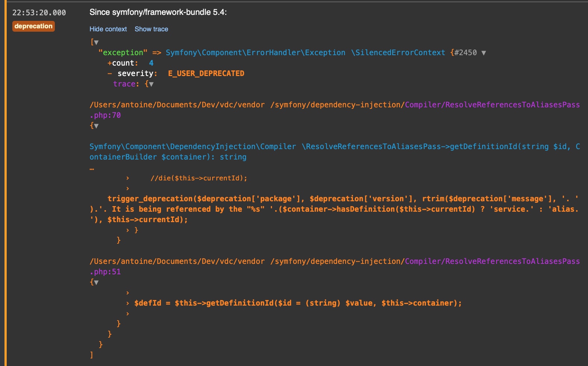
Task: Click the //die($this->currentId); comment line
Action: 199,178
